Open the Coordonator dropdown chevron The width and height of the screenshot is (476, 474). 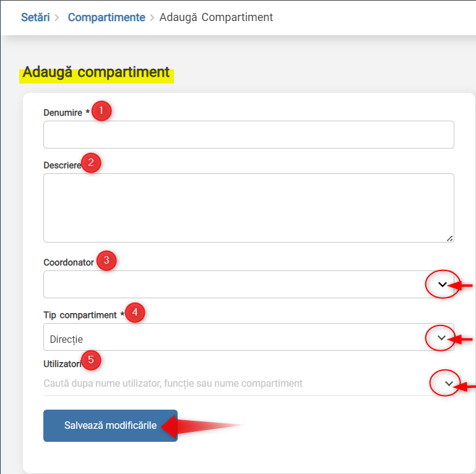coord(443,285)
